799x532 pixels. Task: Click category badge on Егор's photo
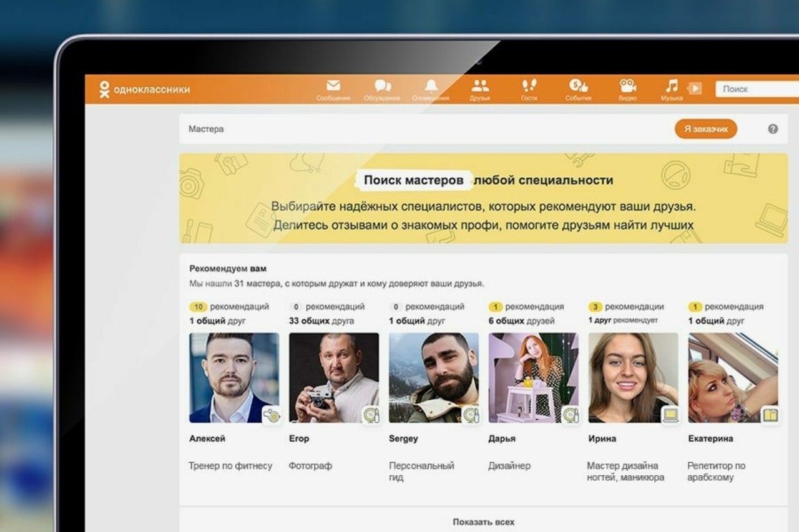371,415
